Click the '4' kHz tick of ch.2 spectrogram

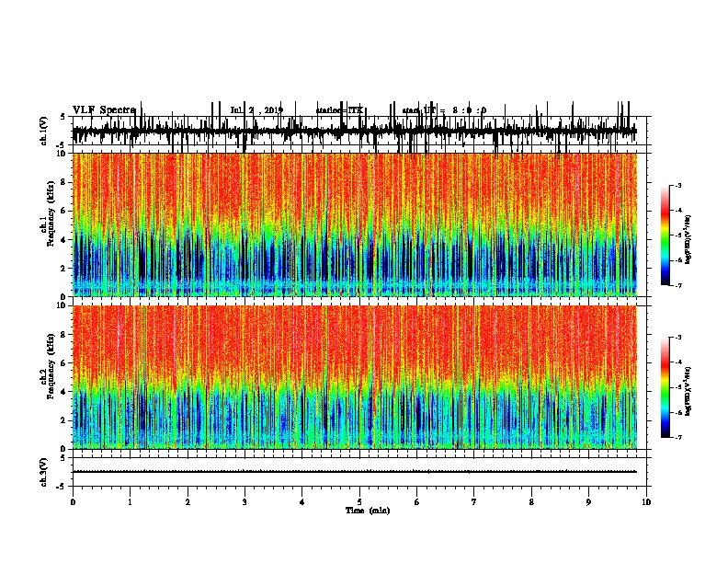point(64,392)
